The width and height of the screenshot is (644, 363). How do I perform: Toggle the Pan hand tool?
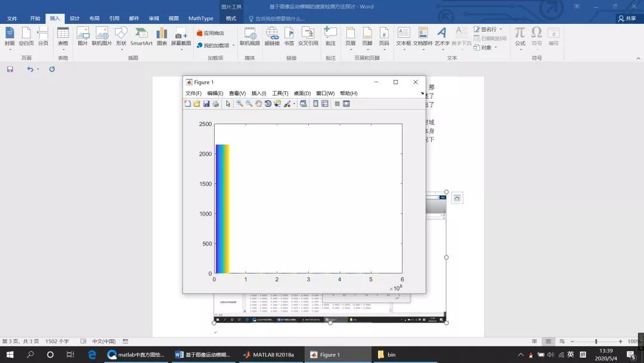point(259,104)
